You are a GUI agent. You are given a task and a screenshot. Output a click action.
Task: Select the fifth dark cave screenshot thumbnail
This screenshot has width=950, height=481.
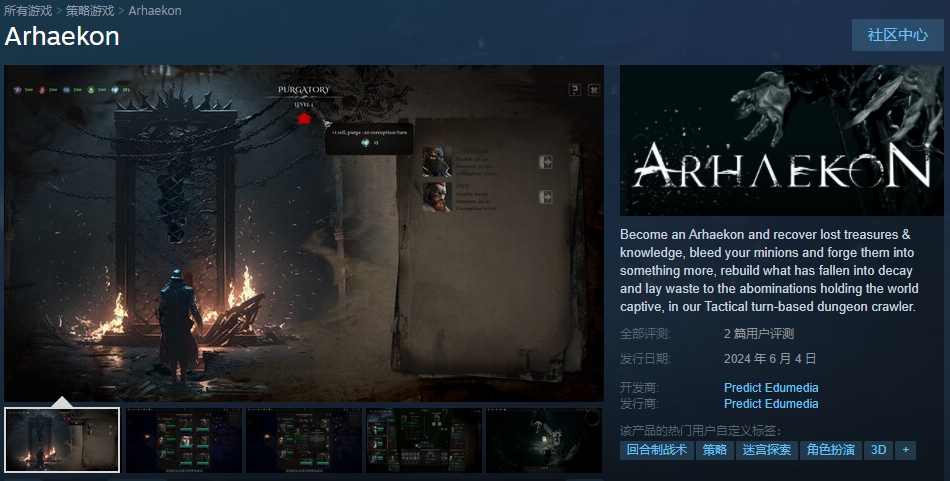(543, 440)
